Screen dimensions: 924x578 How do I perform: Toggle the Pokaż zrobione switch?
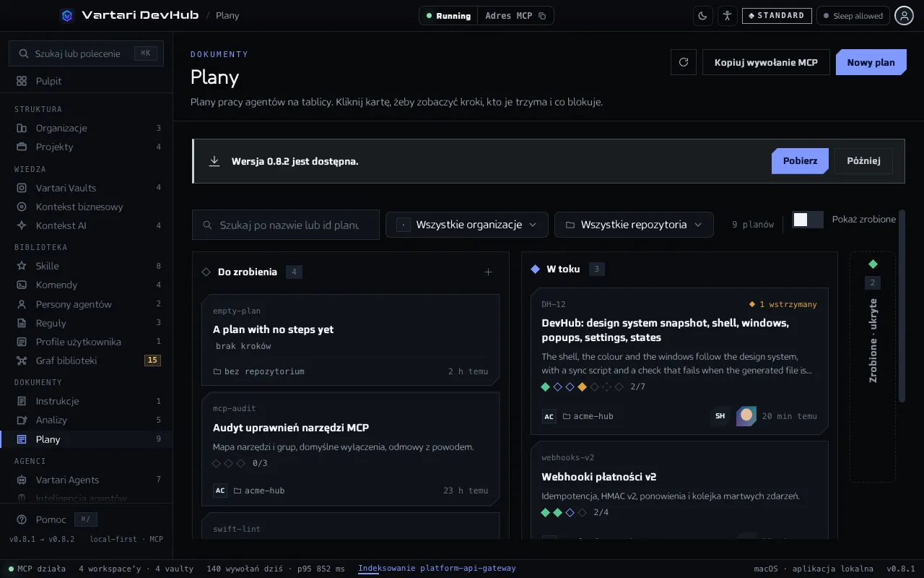click(x=807, y=220)
